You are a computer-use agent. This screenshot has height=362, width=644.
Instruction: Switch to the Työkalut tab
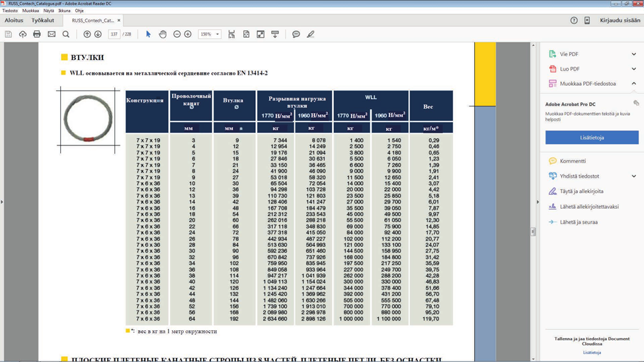click(43, 20)
